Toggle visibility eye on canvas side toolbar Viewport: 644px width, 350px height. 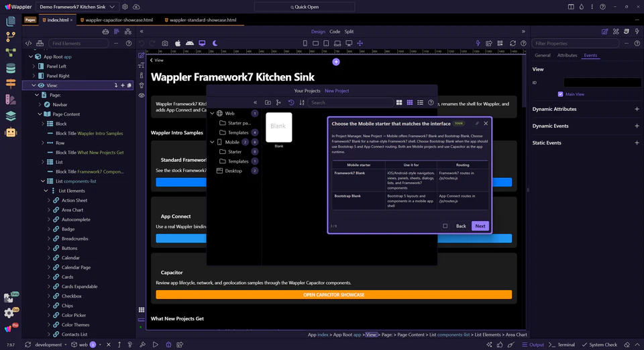coord(142,95)
